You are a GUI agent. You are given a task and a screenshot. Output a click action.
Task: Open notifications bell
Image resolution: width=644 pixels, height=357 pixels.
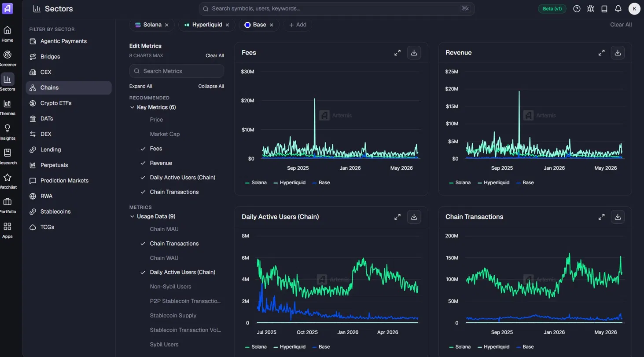pyautogui.click(x=618, y=9)
